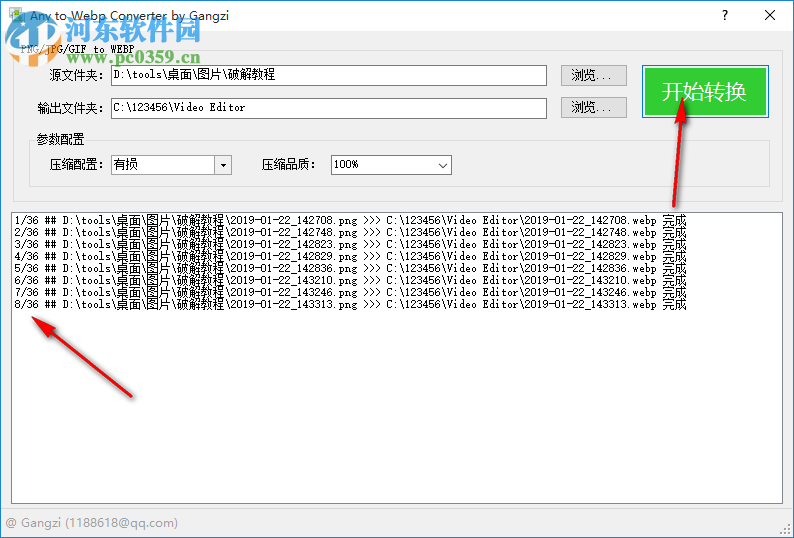This screenshot has height=538, width=794.
Task: Click the green 开始转换 start button
Action: tap(705, 92)
